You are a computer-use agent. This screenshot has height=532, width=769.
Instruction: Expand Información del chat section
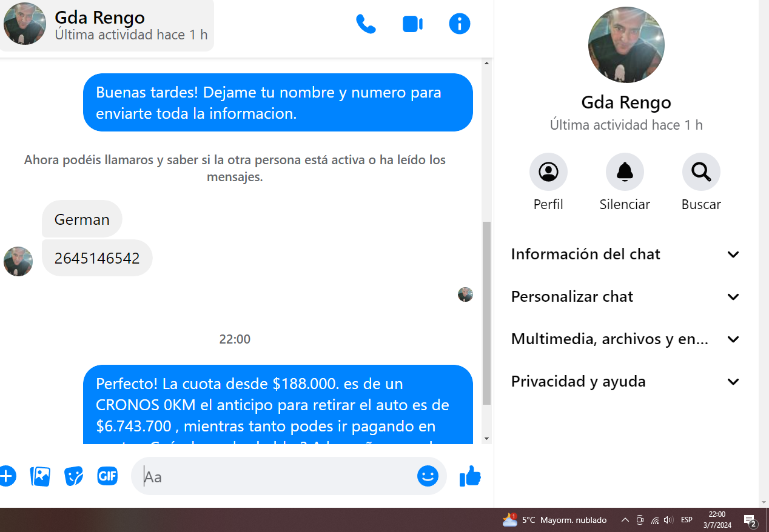tap(625, 254)
